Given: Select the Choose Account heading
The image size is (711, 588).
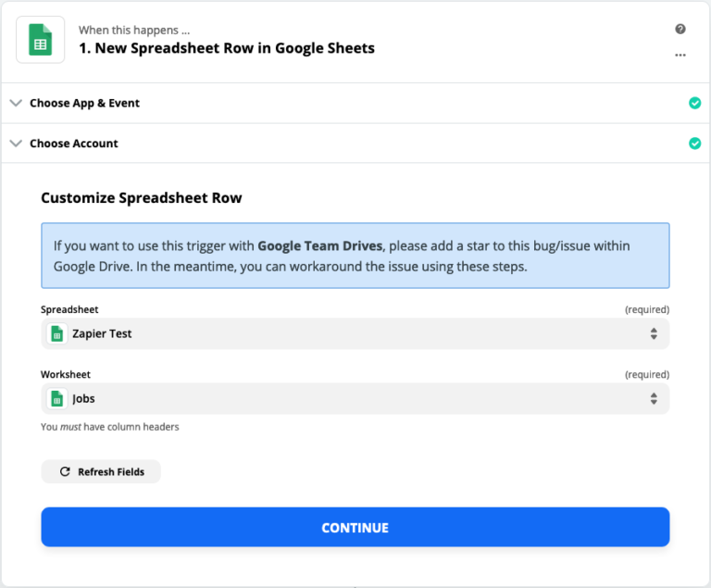Looking at the screenshot, I should click(x=74, y=144).
